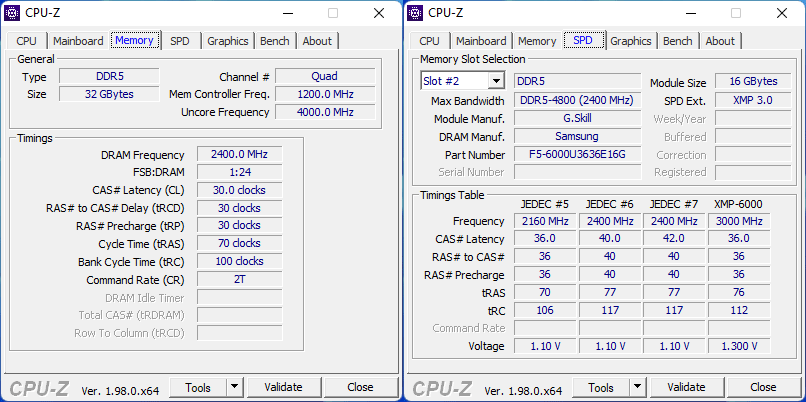Image resolution: width=806 pixels, height=402 pixels.
Task: Open the Mainboard tab in left window
Action: coord(78,41)
